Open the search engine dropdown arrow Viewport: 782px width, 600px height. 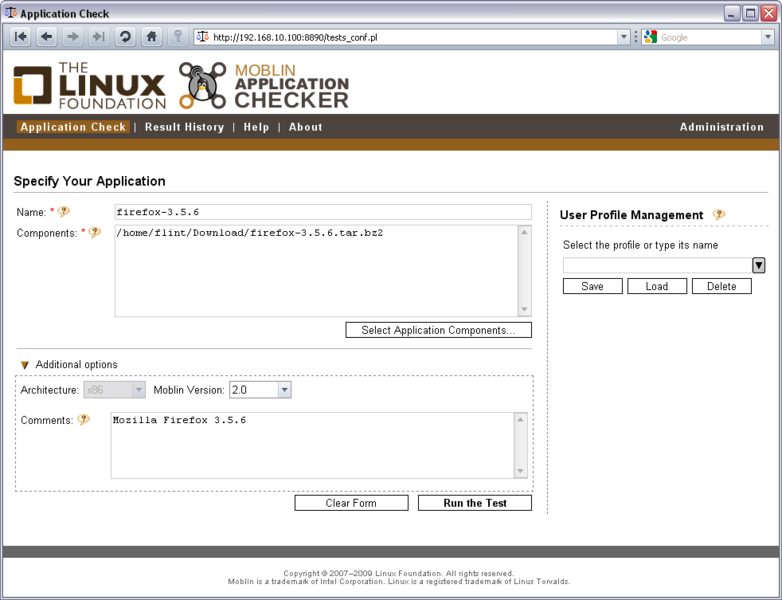768,37
